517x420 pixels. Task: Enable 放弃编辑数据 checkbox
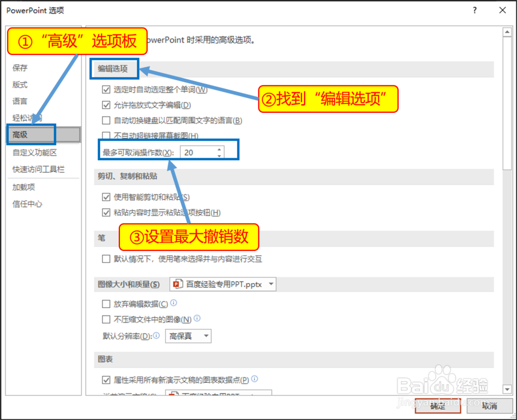pyautogui.click(x=106, y=304)
